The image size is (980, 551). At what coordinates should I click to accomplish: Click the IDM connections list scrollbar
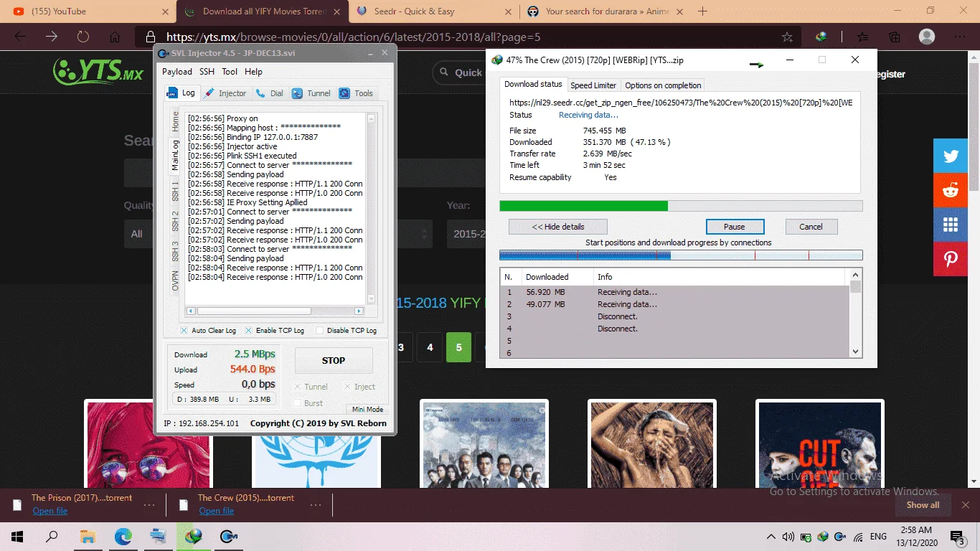855,312
